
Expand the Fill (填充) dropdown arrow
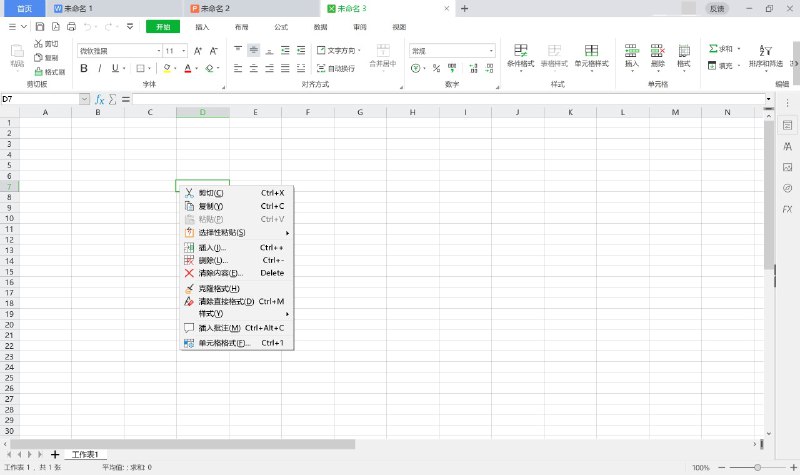(739, 66)
